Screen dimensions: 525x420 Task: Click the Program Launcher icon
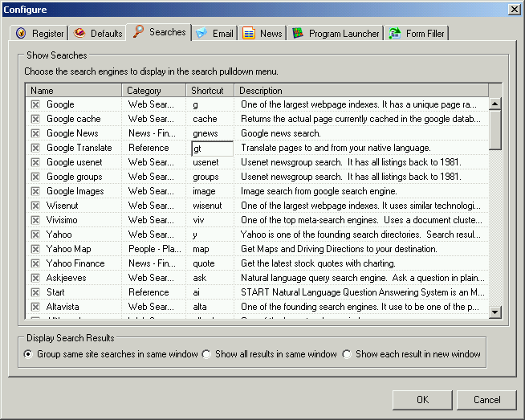pyautogui.click(x=298, y=33)
